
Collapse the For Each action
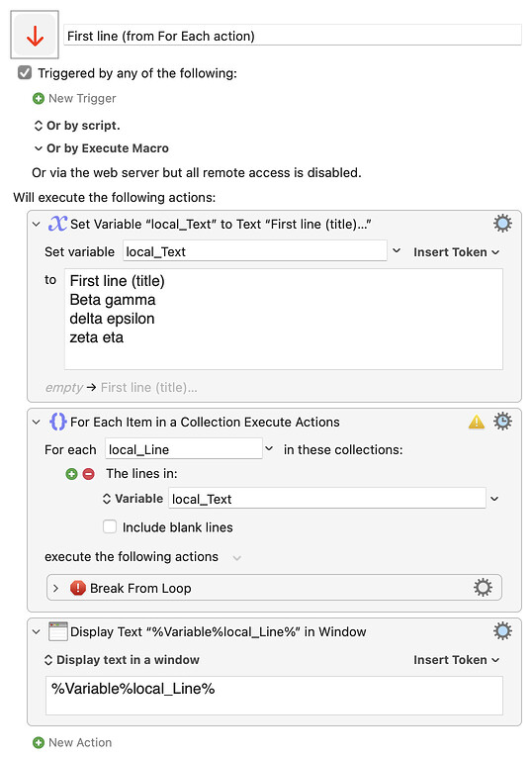[x=36, y=423]
